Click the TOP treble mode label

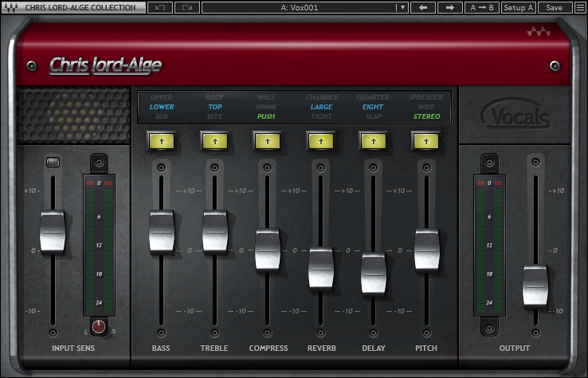point(215,107)
